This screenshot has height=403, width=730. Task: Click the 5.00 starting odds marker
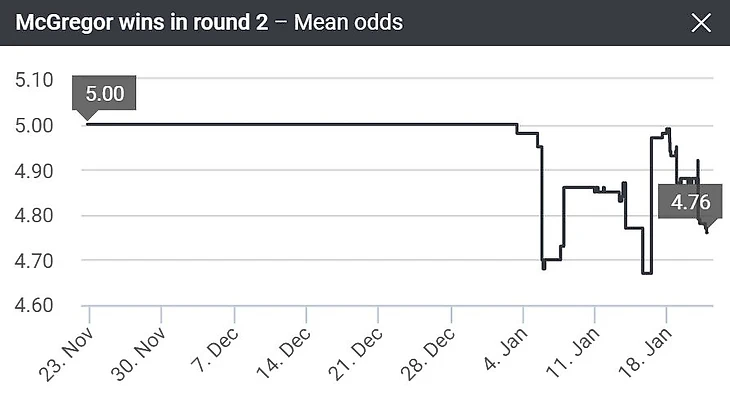(105, 93)
